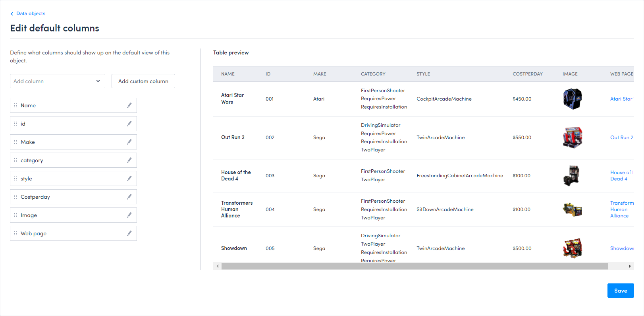Grab the drag handle for category column

(x=15, y=160)
